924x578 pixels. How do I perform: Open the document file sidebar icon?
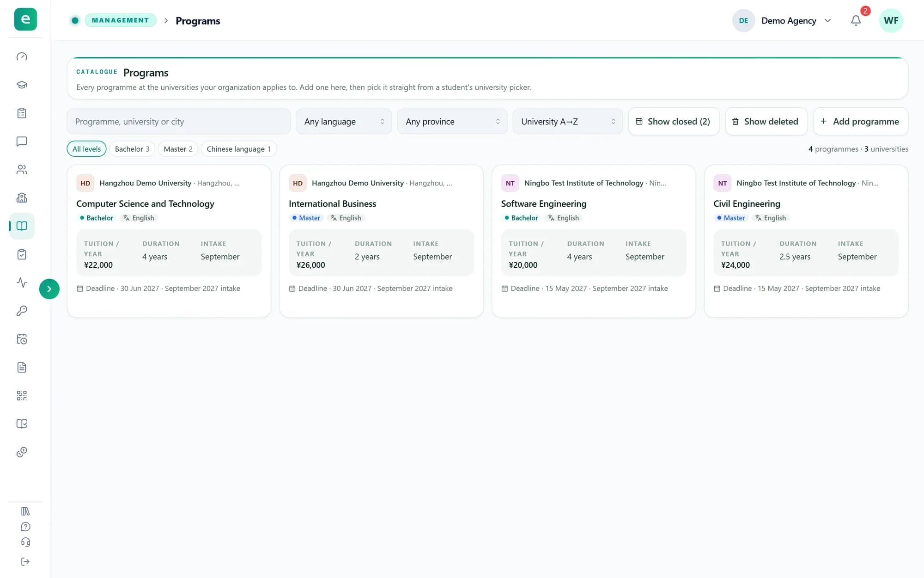pos(22,367)
